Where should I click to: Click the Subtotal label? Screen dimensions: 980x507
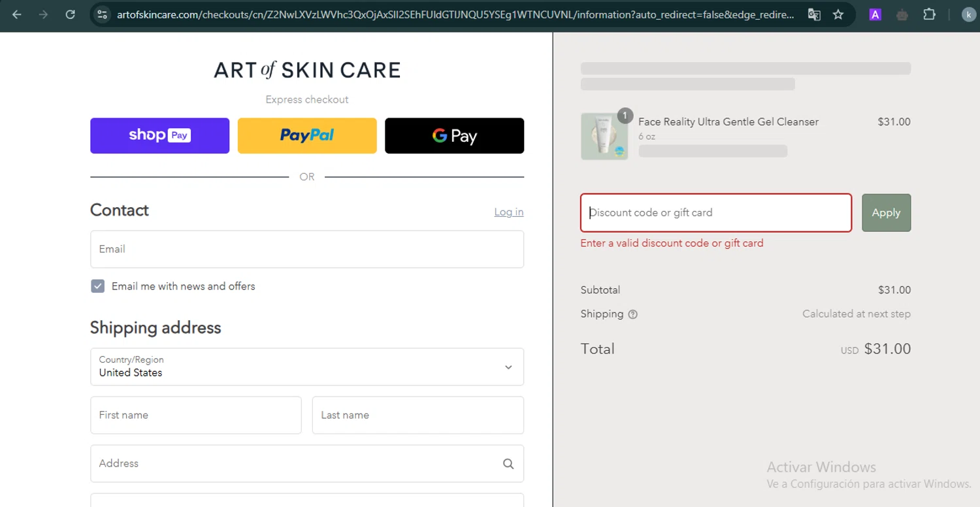click(600, 290)
